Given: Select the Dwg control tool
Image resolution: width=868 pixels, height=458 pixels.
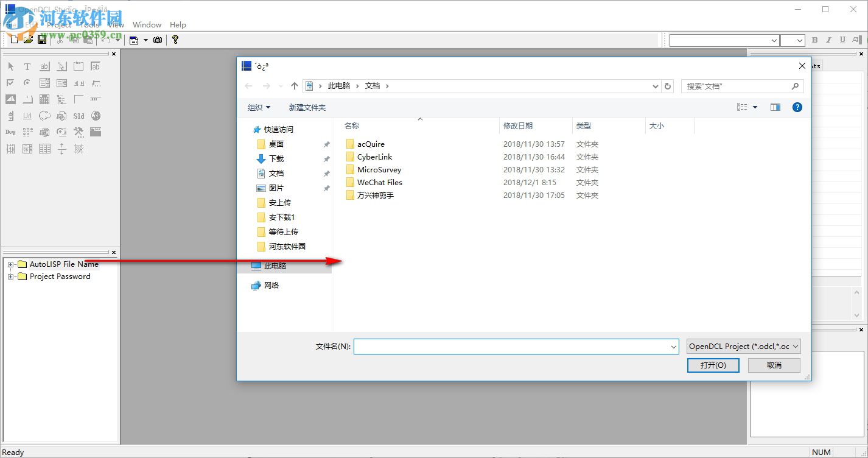Looking at the screenshot, I should (11, 132).
